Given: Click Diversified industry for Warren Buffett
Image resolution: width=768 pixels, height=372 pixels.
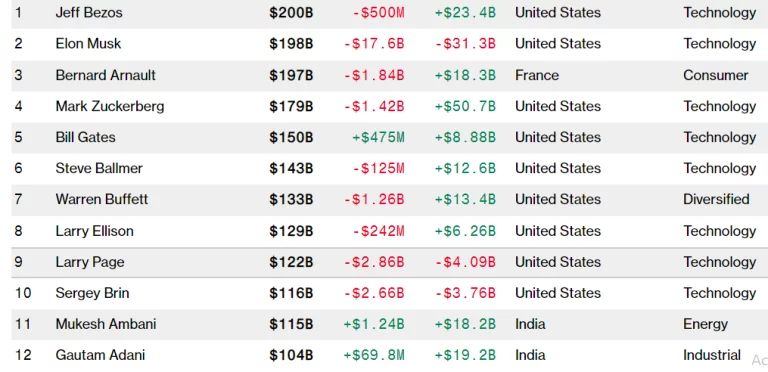Looking at the screenshot, I should click(x=716, y=200).
